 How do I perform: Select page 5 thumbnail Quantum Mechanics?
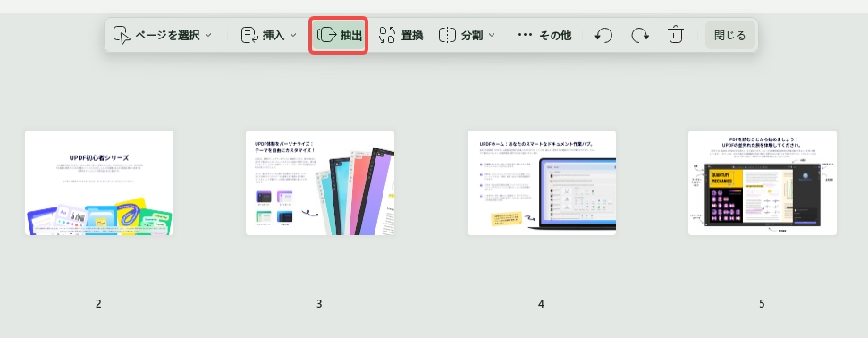coord(763,182)
